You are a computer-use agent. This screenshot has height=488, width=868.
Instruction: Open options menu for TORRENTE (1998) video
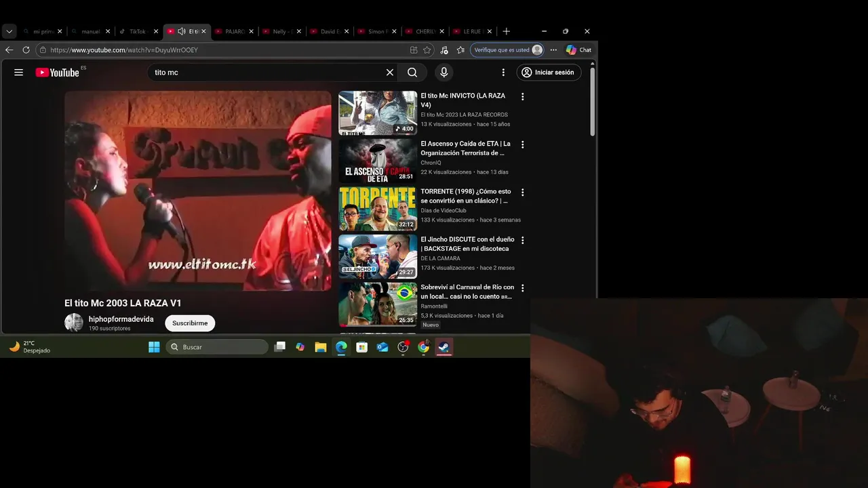522,192
